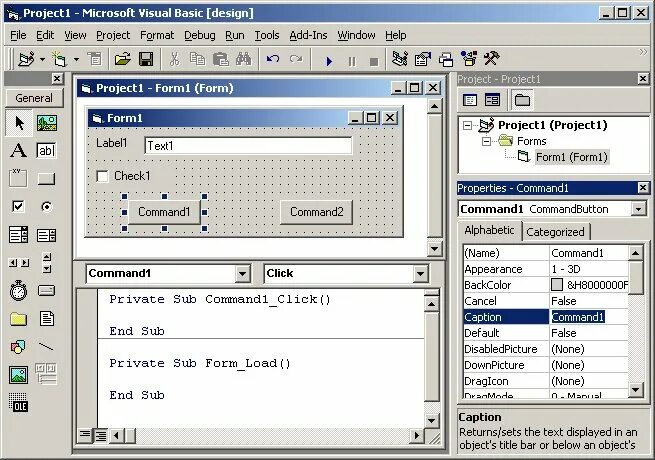Select the Data control tool
The width and height of the screenshot is (655, 460).
(x=46, y=373)
